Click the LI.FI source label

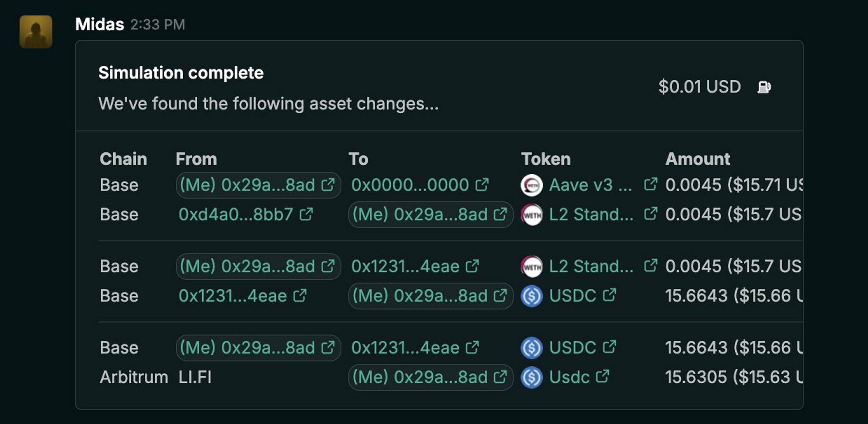click(x=195, y=378)
